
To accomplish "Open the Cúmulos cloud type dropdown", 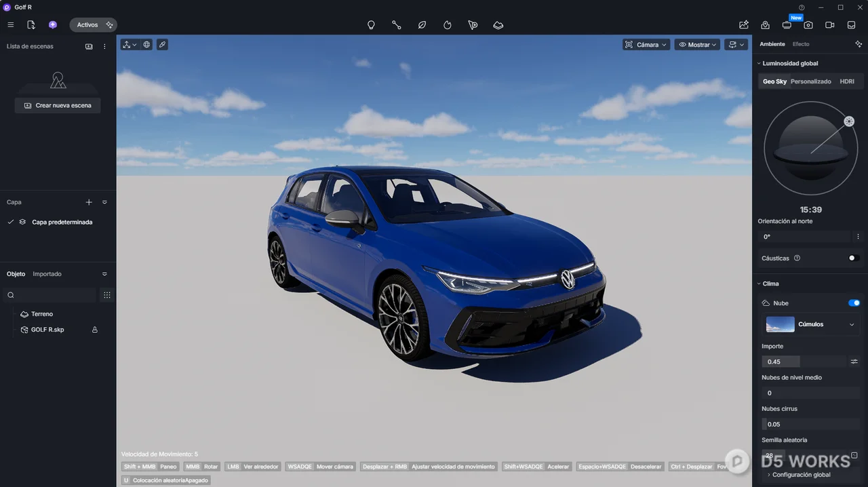I will click(x=812, y=324).
